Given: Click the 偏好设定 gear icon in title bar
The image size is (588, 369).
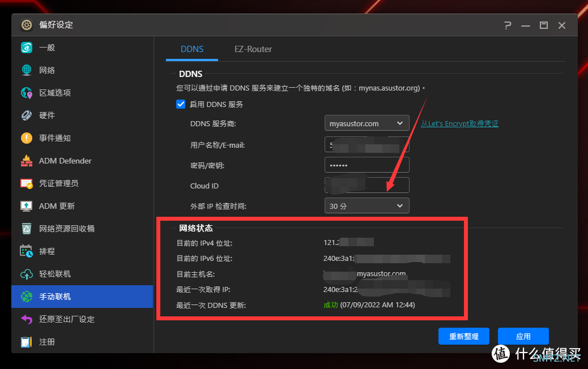Looking at the screenshot, I should (27, 25).
